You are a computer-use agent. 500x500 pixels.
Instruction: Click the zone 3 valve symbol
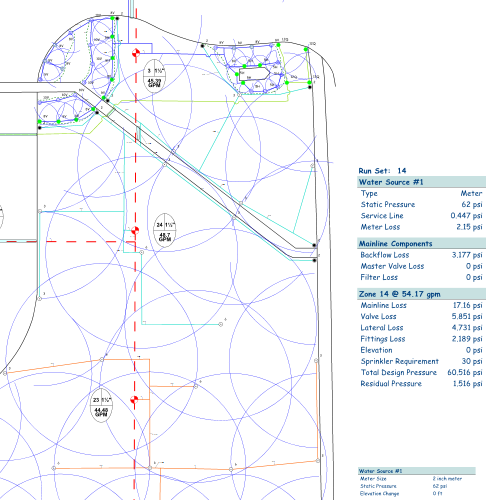136,53
